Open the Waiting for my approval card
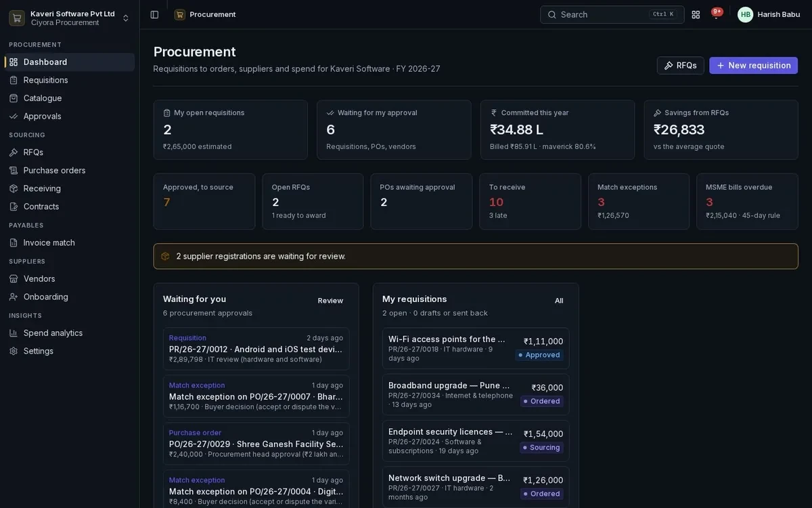The height and width of the screenshot is (508, 812). [394, 130]
